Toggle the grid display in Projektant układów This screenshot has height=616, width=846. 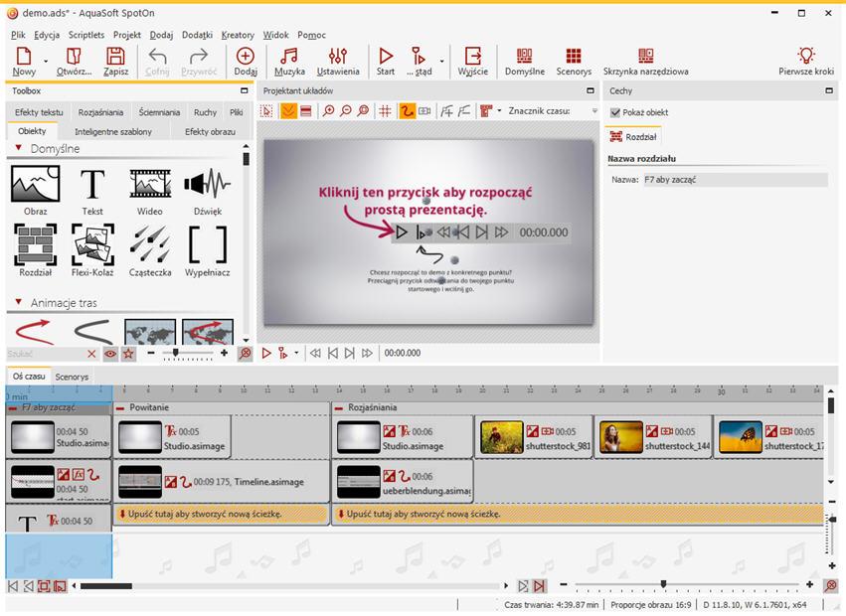pos(385,111)
